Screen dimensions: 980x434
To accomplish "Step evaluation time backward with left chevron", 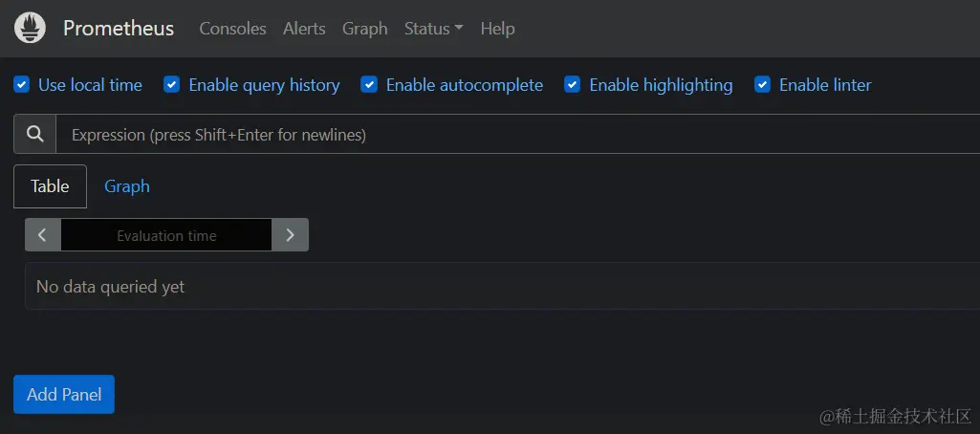I will 42,235.
